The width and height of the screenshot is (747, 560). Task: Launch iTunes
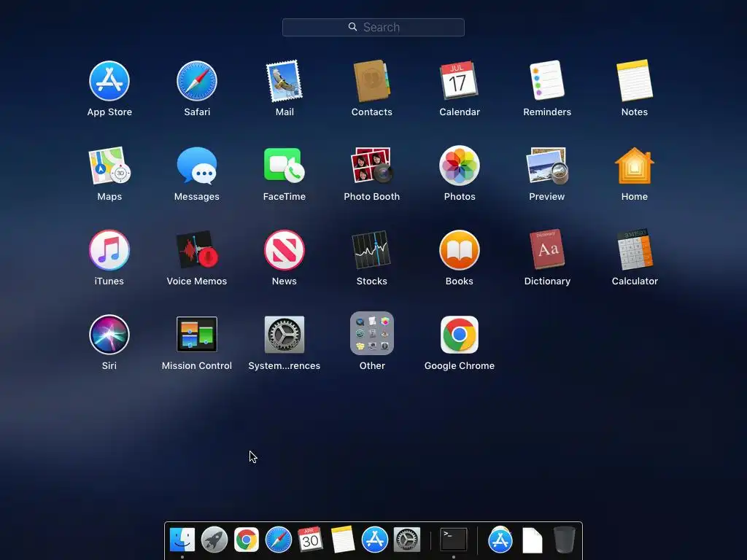click(x=109, y=250)
